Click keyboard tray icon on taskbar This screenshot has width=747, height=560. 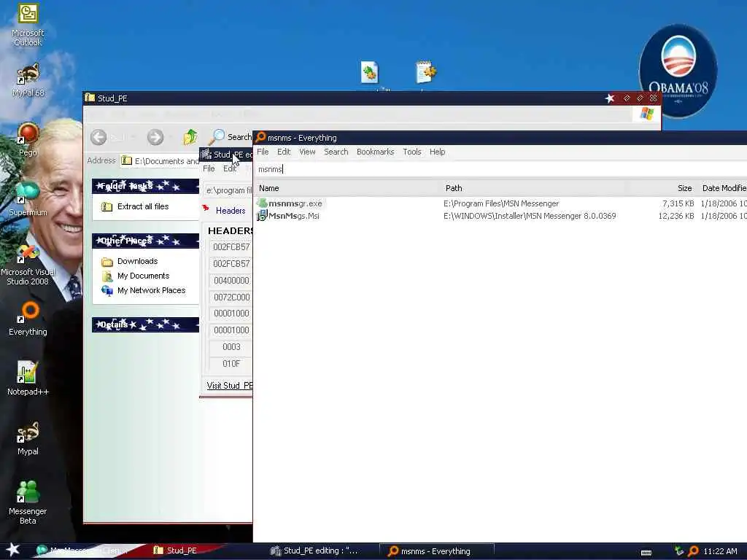646,552
